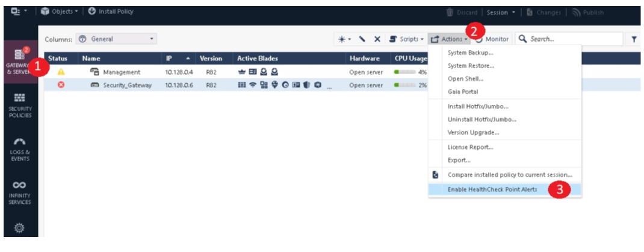This screenshot has width=644, height=252.
Task: Click Security_Gateway CPU usage bar
Action: click(404, 85)
